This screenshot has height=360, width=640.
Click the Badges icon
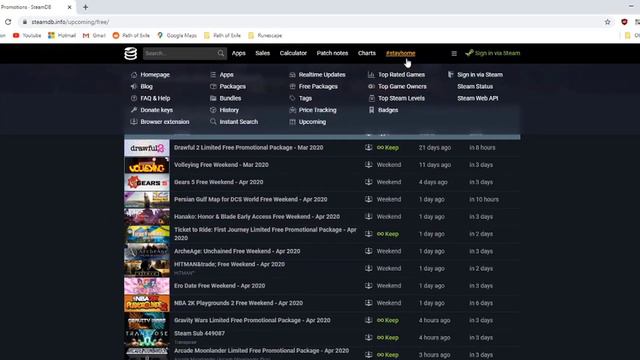pos(371,110)
